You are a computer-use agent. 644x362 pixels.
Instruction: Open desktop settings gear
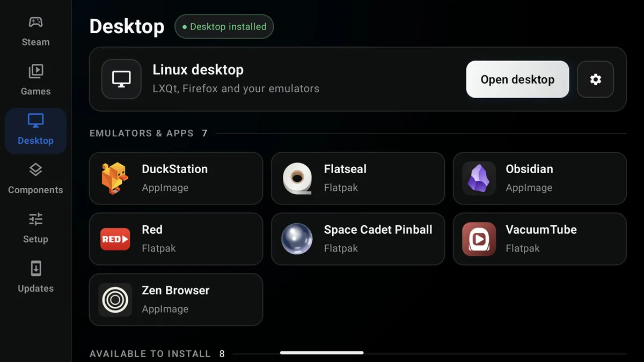coord(595,79)
